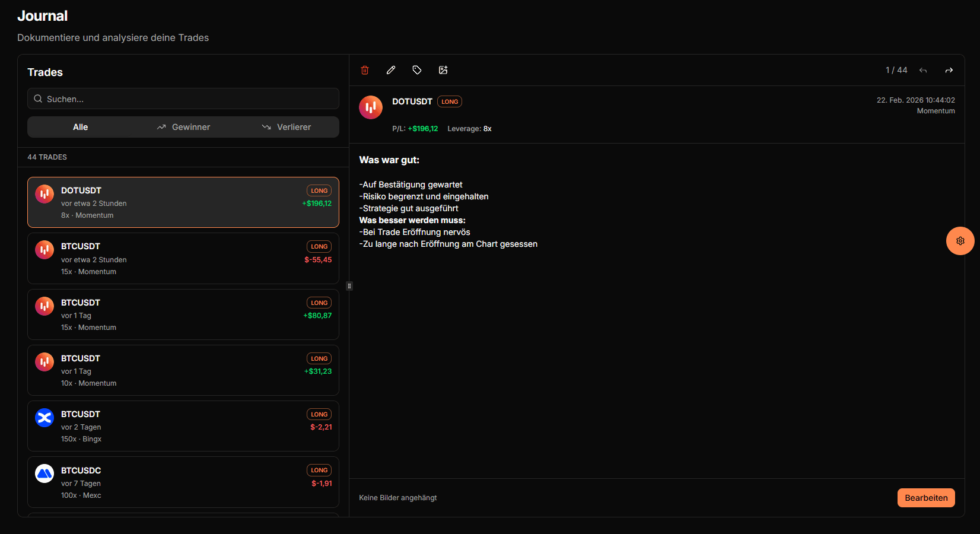This screenshot has width=980, height=534.
Task: Select the Trades panel header
Action: coord(44,72)
